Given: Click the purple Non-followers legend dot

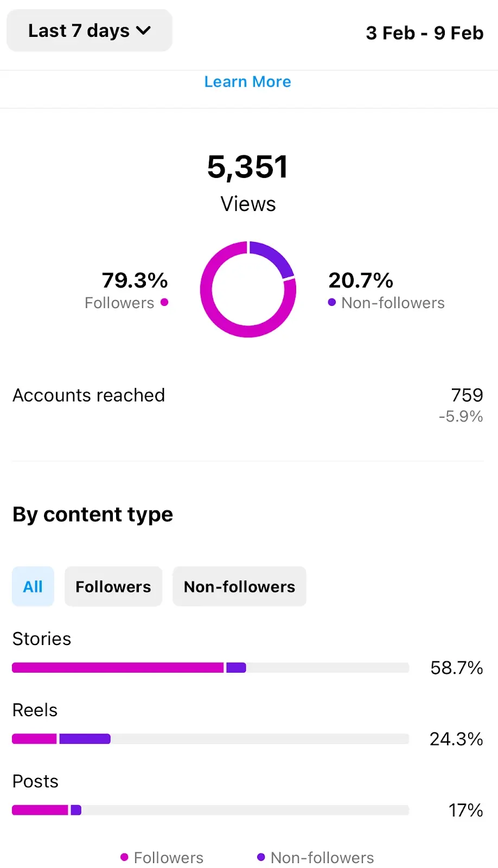Looking at the screenshot, I should (331, 303).
